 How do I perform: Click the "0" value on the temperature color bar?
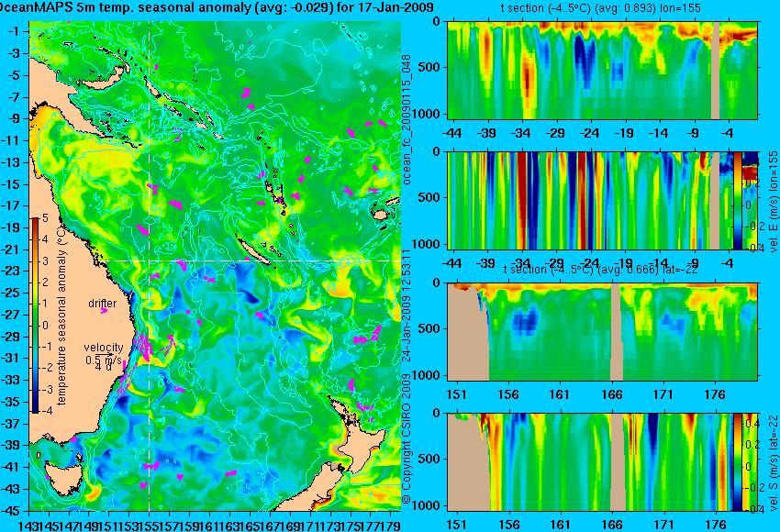pos(45,326)
